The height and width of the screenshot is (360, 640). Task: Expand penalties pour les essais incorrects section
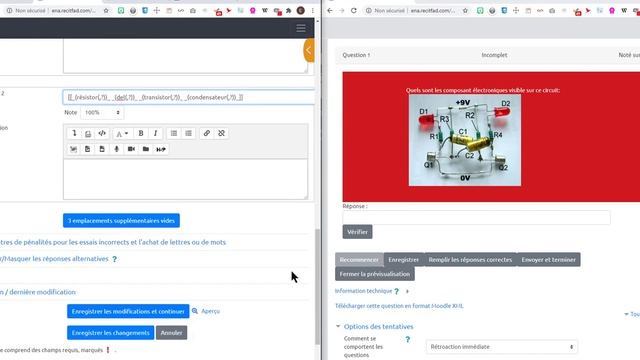tap(113, 242)
